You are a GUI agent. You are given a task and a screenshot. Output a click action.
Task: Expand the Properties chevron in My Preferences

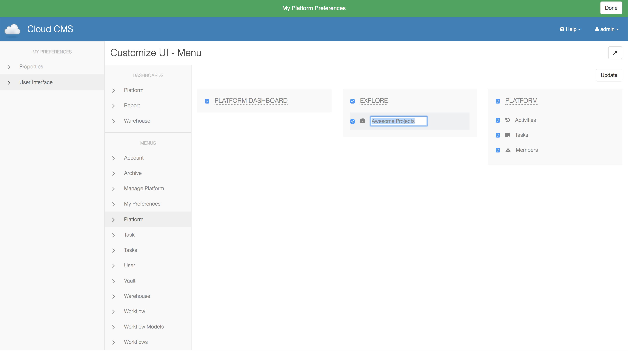[9, 67]
